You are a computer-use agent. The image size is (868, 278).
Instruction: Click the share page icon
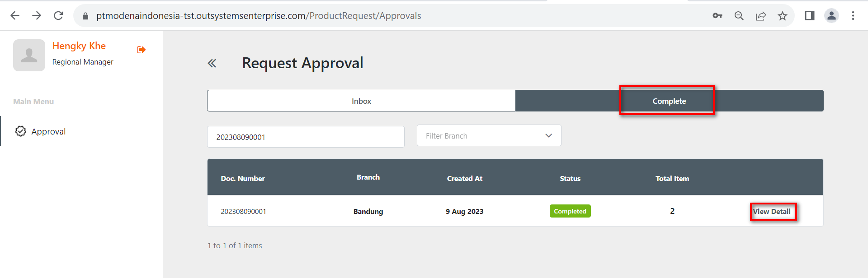click(761, 16)
